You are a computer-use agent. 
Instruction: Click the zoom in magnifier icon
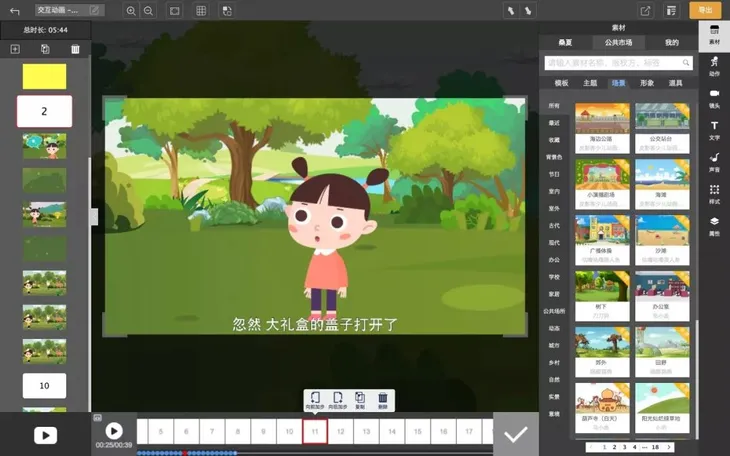(131, 11)
